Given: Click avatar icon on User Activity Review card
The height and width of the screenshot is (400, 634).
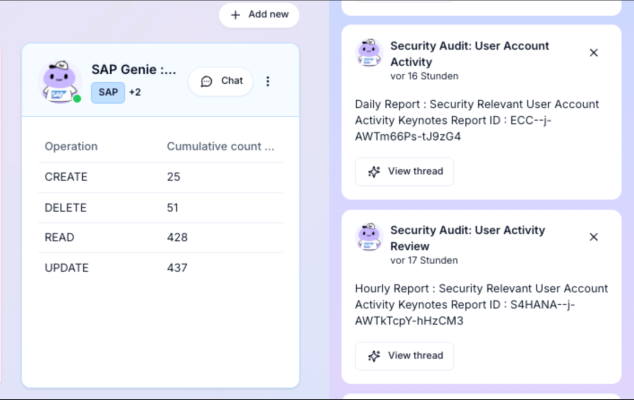Looking at the screenshot, I should pos(369,237).
